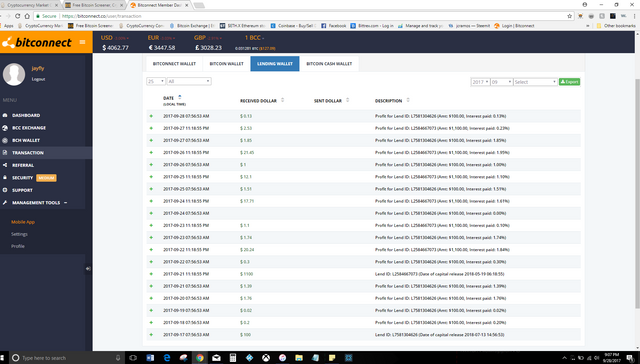This screenshot has width=640, height=364.
Task: Open the 25 rows-per-page dropdown
Action: click(x=156, y=82)
